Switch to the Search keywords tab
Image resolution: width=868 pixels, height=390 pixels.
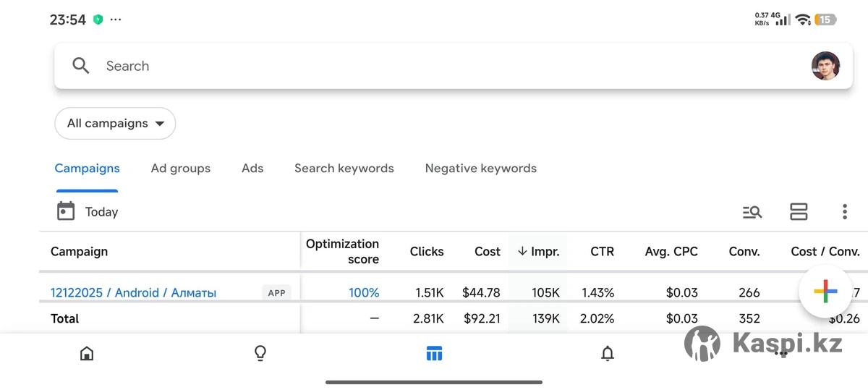click(344, 168)
